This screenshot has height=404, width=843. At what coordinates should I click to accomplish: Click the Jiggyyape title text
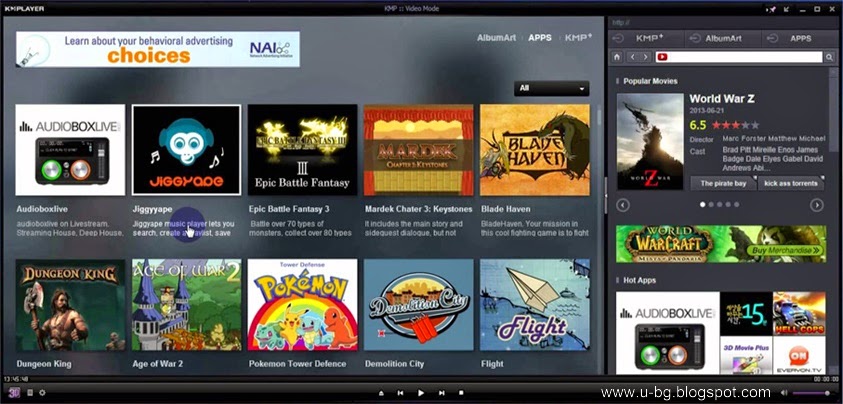point(153,209)
